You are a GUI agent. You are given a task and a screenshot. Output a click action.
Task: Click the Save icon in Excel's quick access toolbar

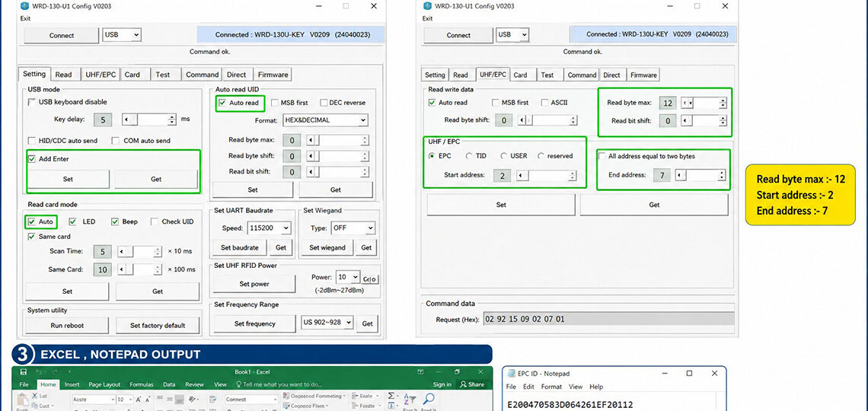pos(24,372)
